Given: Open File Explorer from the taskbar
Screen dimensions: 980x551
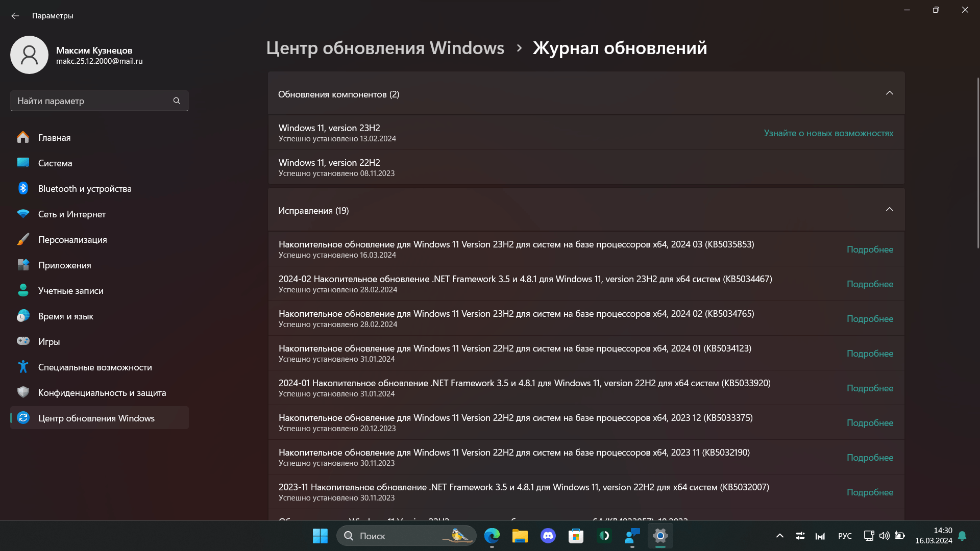Looking at the screenshot, I should pos(520,536).
